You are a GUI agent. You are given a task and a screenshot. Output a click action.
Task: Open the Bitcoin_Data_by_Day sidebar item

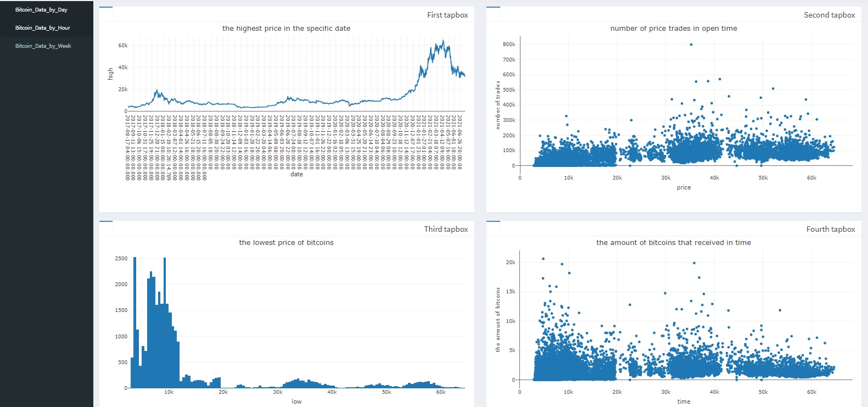[x=41, y=10]
